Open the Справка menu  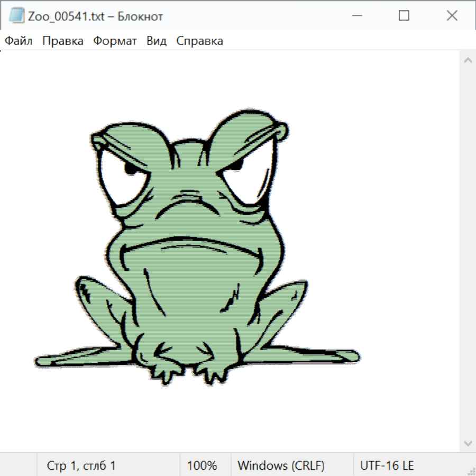pos(199,41)
